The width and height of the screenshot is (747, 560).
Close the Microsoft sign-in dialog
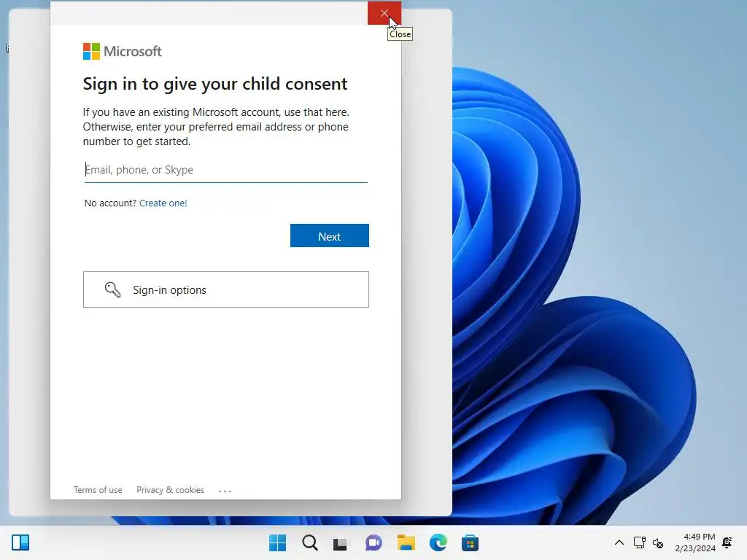tap(384, 13)
